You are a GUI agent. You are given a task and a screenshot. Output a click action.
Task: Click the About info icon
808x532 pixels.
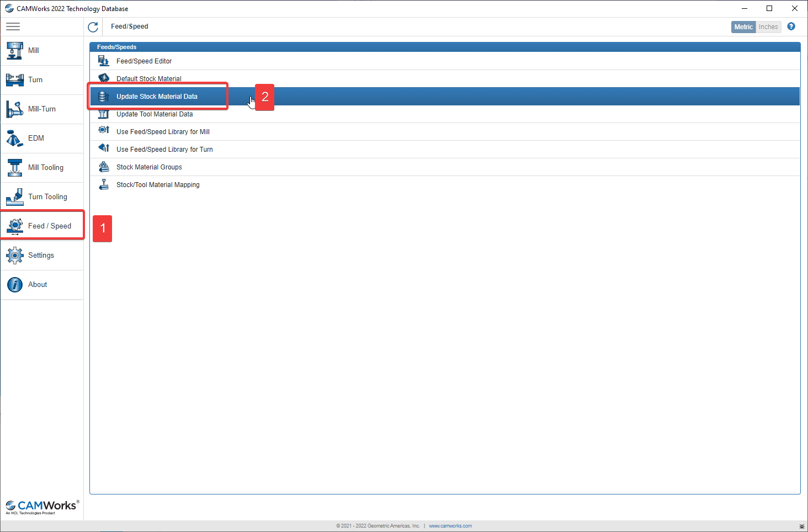(15, 284)
